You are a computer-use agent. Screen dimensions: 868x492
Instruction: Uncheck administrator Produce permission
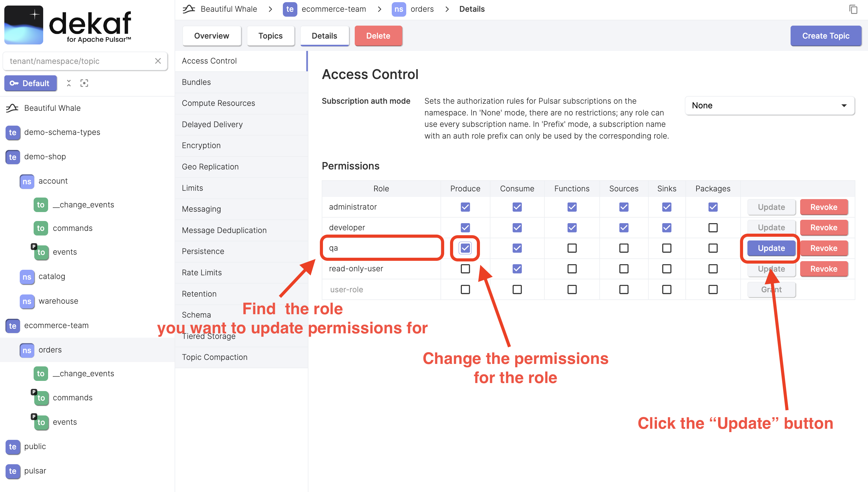465,207
